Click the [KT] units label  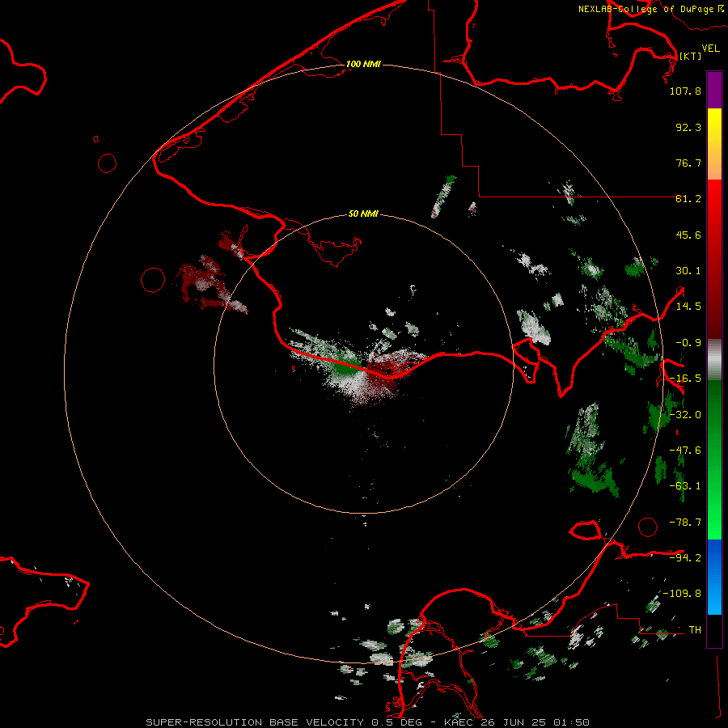tap(690, 56)
